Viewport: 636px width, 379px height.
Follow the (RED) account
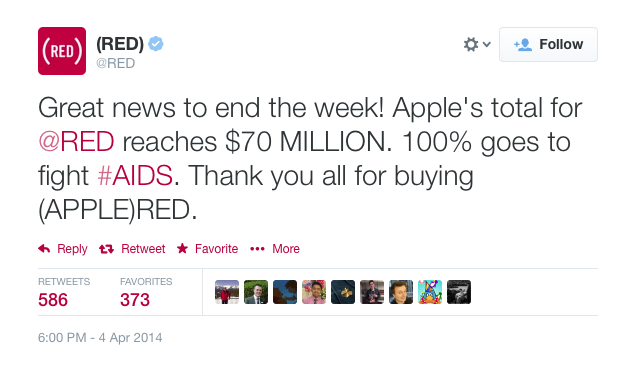click(548, 45)
